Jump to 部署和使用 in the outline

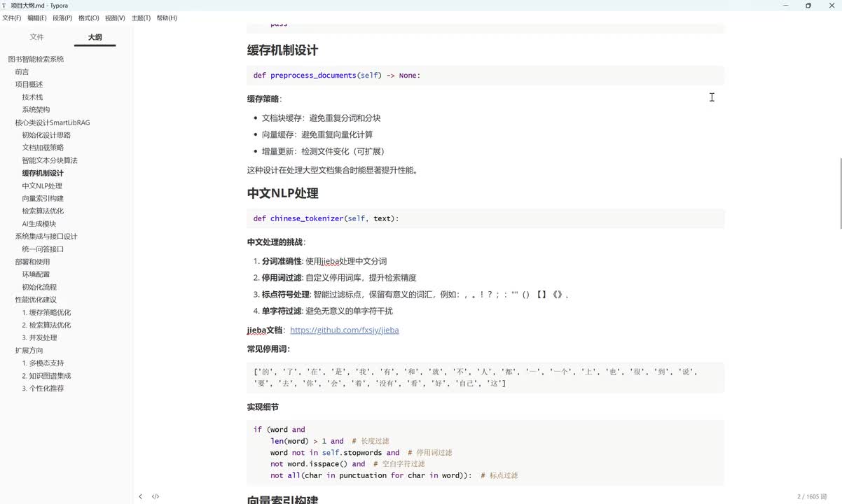32,262
